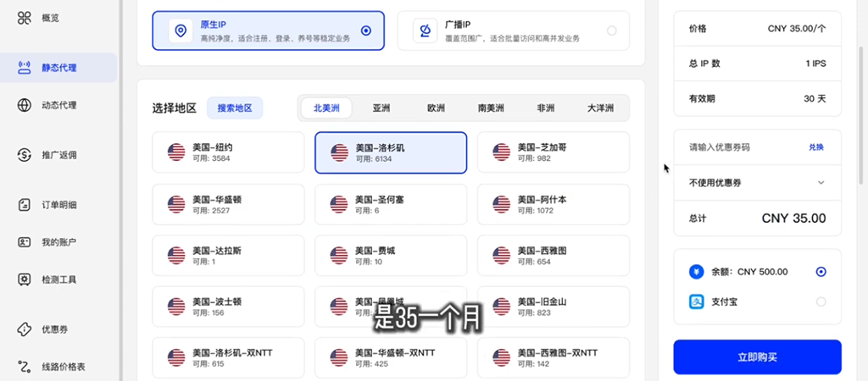868x387 pixels.
Task: Open the 概览 overview icon in sidebar
Action: tap(25, 19)
